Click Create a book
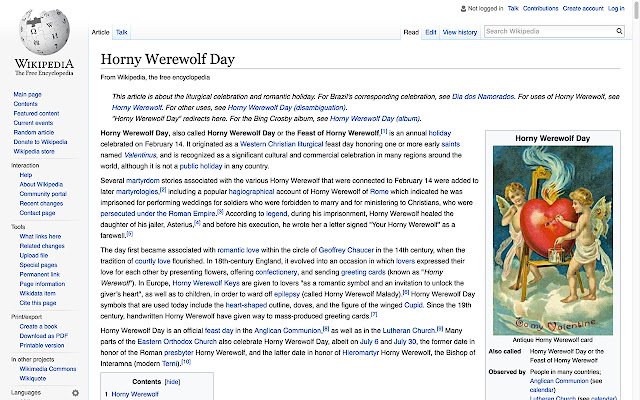Viewport: 640px width, 400px height. pyautogui.click(x=38, y=326)
